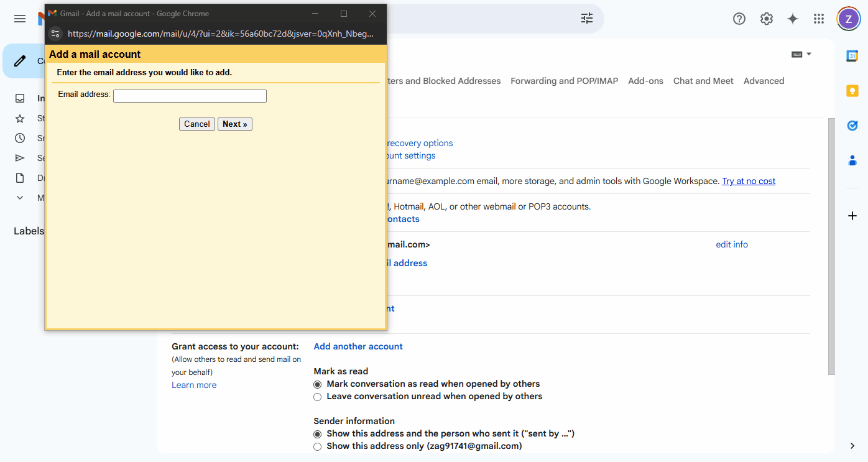Select the Inbox icon in sidebar

20,98
